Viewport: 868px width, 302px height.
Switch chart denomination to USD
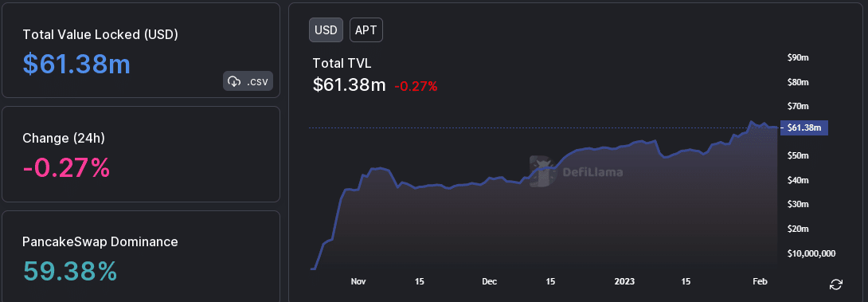point(326,30)
